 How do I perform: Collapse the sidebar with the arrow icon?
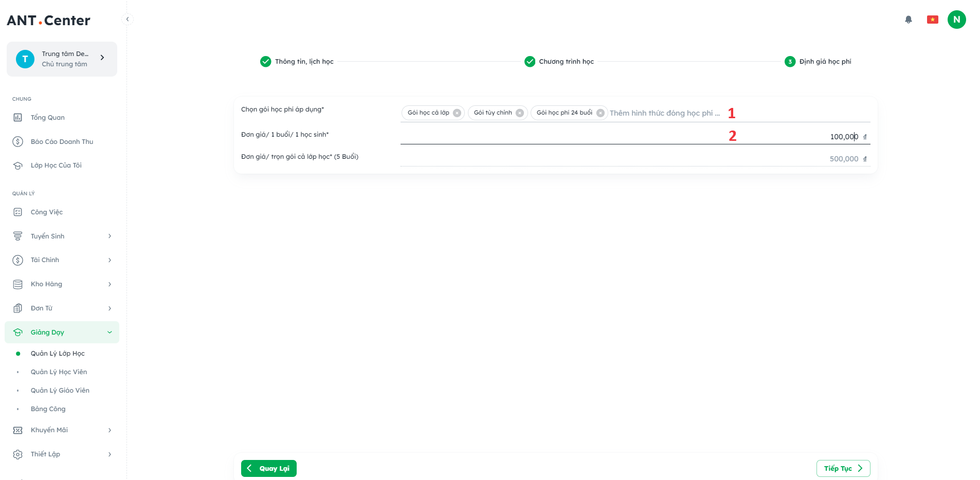coord(128,20)
